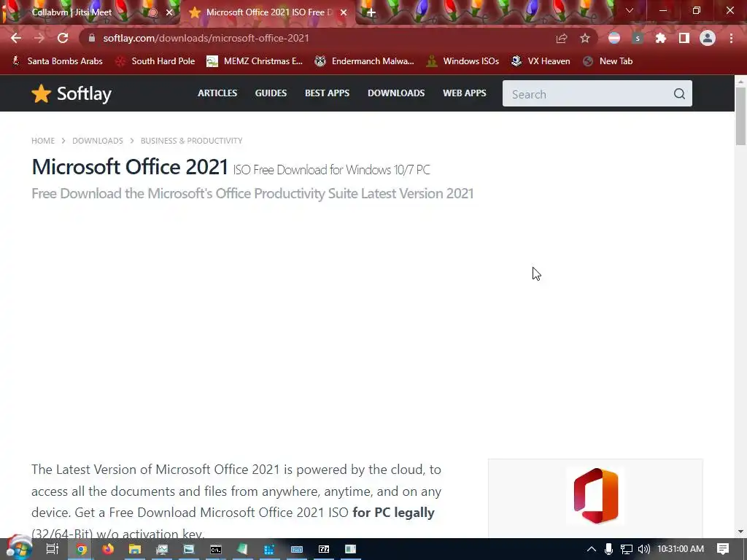
Task: Open the tab search dropdown arrow
Action: [x=630, y=10]
